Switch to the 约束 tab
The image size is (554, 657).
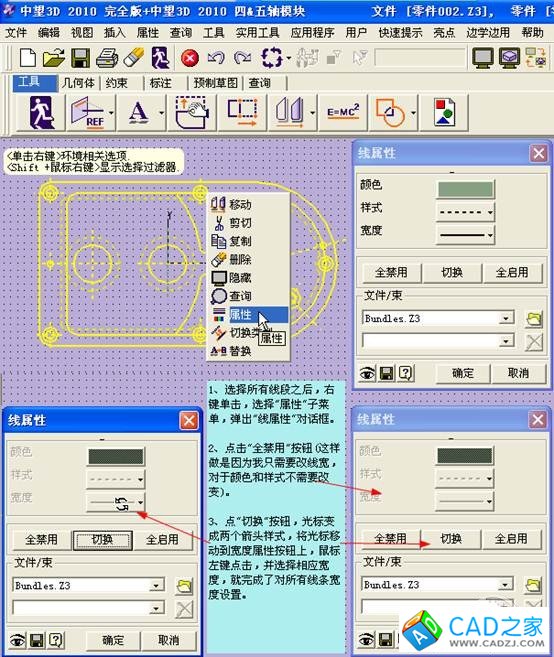[x=116, y=83]
